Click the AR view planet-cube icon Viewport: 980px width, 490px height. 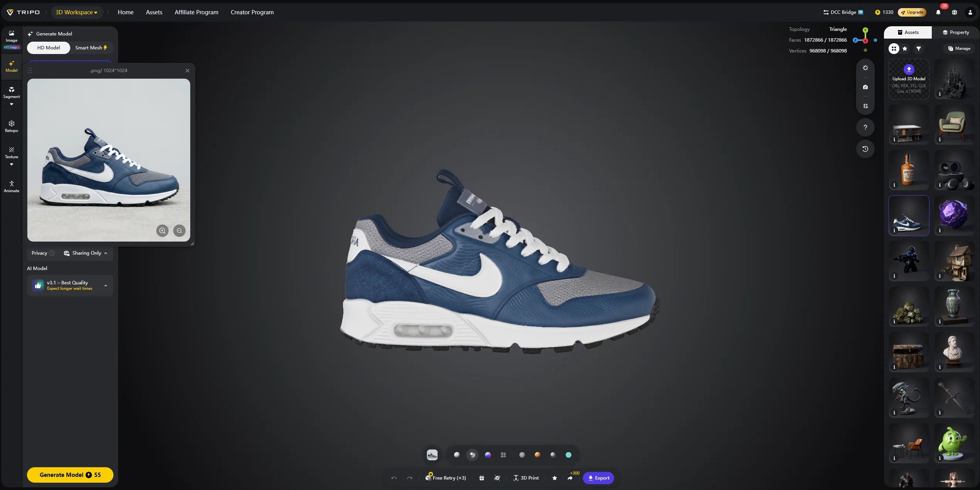point(497,478)
